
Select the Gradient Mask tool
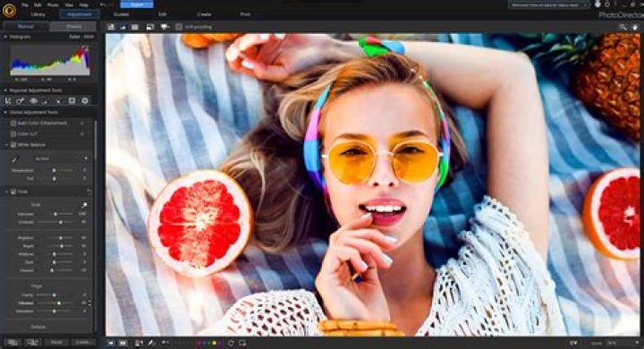(72, 101)
